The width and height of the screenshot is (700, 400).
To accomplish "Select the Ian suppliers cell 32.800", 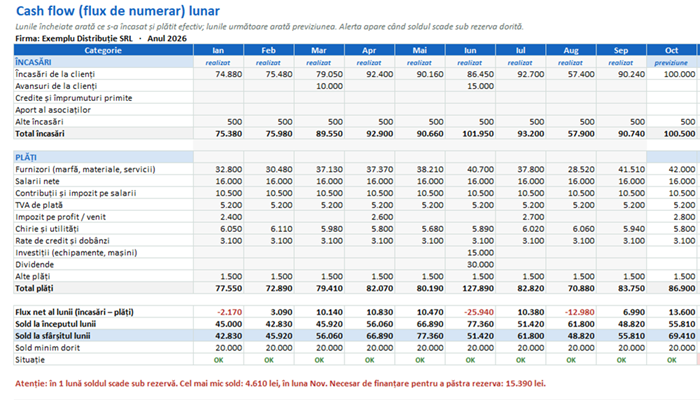I will (218, 169).
